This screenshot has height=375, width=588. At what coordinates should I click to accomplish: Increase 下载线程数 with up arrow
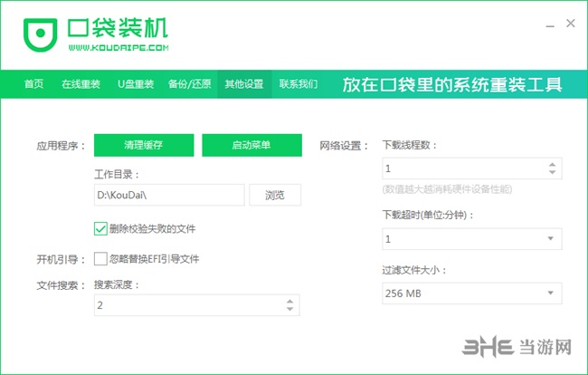tap(552, 165)
